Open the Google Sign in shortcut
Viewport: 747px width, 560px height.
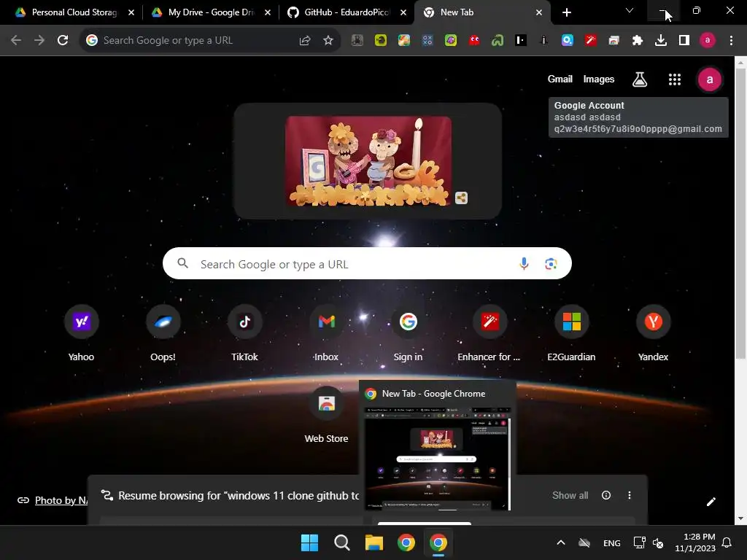tap(409, 334)
